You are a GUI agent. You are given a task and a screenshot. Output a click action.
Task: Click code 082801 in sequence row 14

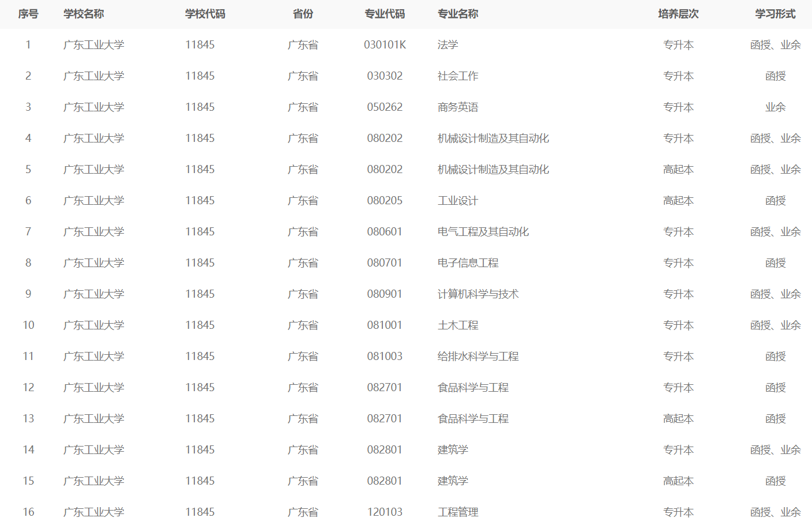point(385,450)
